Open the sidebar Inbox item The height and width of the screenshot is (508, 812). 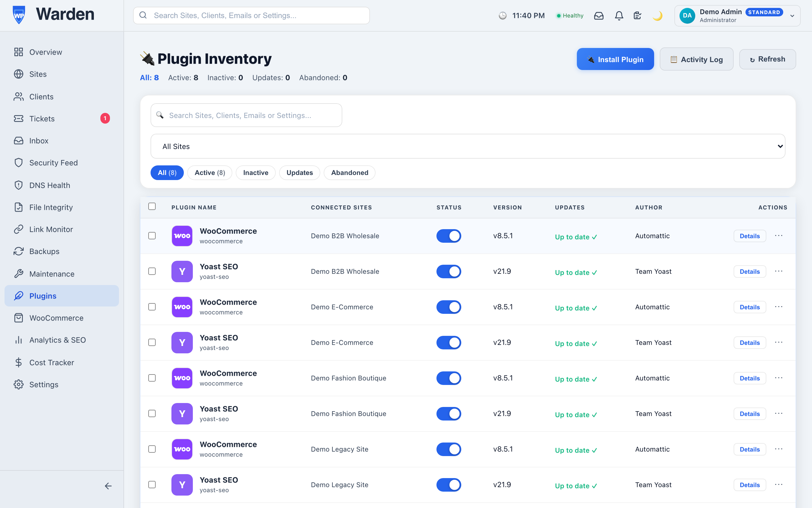(x=62, y=141)
